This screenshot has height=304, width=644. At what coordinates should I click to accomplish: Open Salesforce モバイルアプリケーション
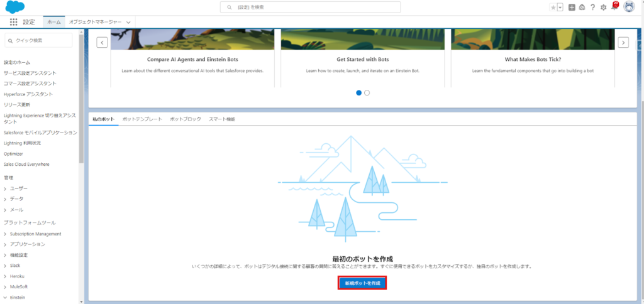40,133
